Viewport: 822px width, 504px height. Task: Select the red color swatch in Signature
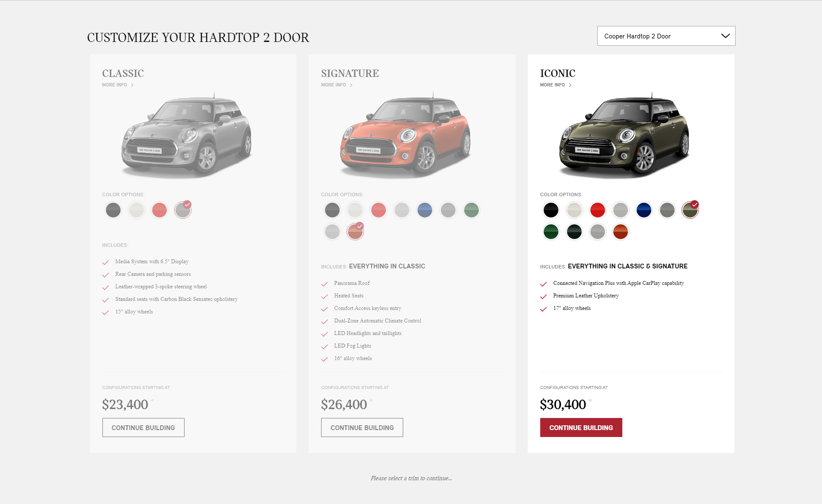point(379,210)
